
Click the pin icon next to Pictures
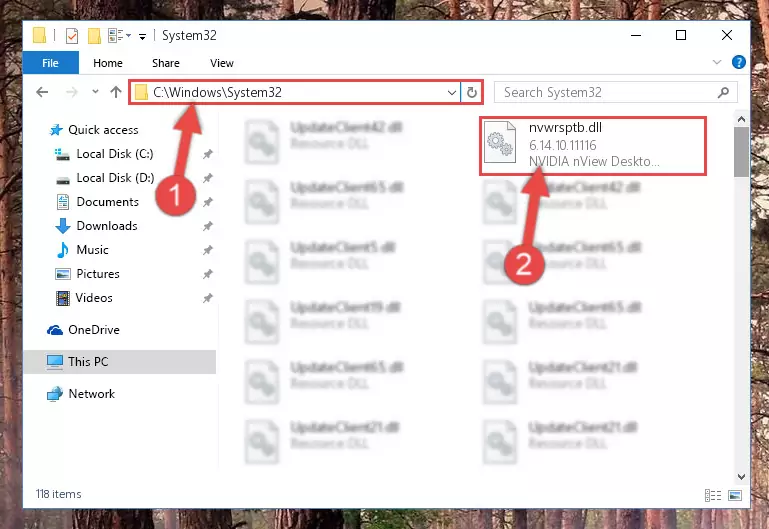pyautogui.click(x=207, y=274)
